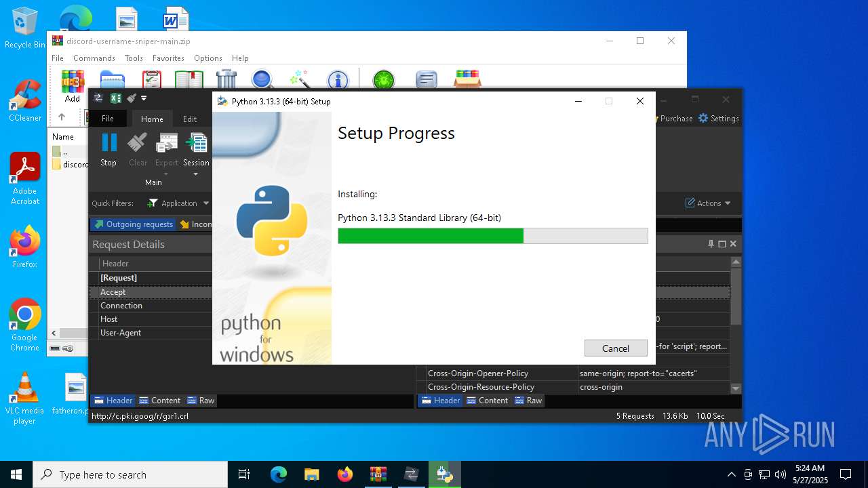Click the Name column header in WinRAR

tap(63, 137)
